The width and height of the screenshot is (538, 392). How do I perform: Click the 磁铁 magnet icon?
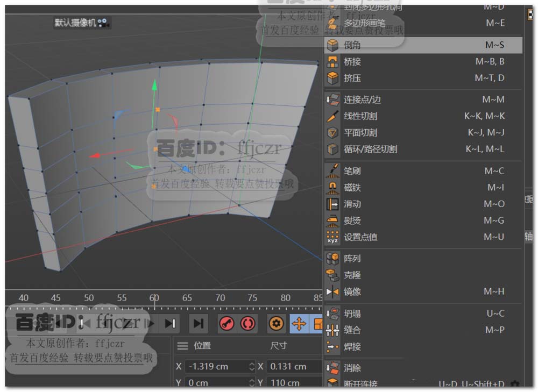point(332,188)
